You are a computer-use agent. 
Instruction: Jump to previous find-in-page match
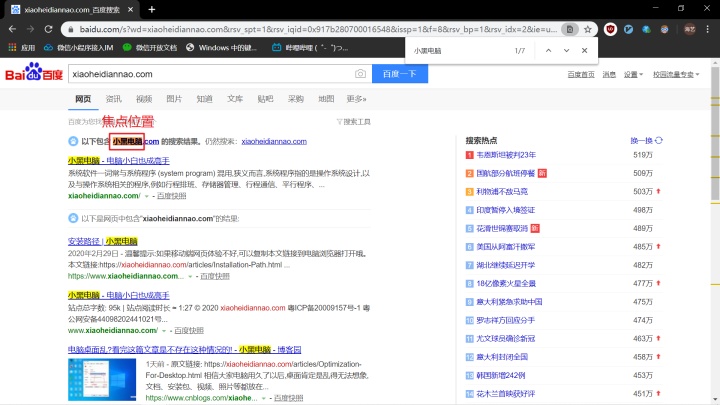pyautogui.click(x=548, y=51)
